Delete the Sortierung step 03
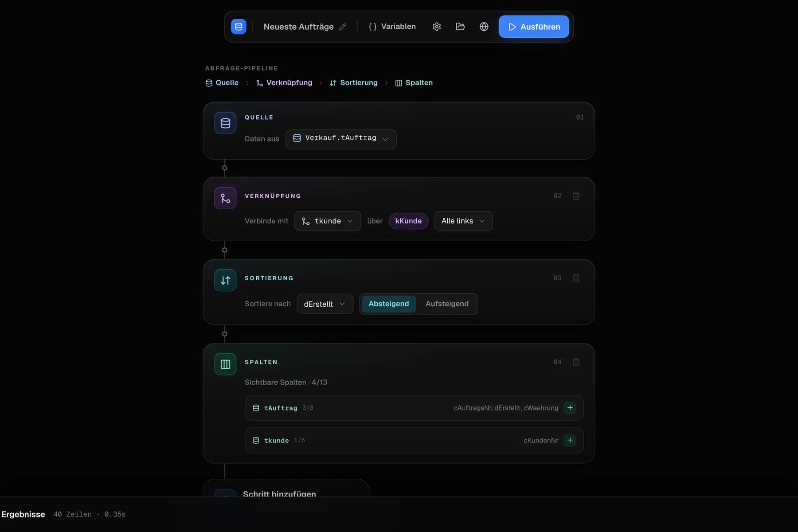The height and width of the screenshot is (532, 798). click(576, 278)
